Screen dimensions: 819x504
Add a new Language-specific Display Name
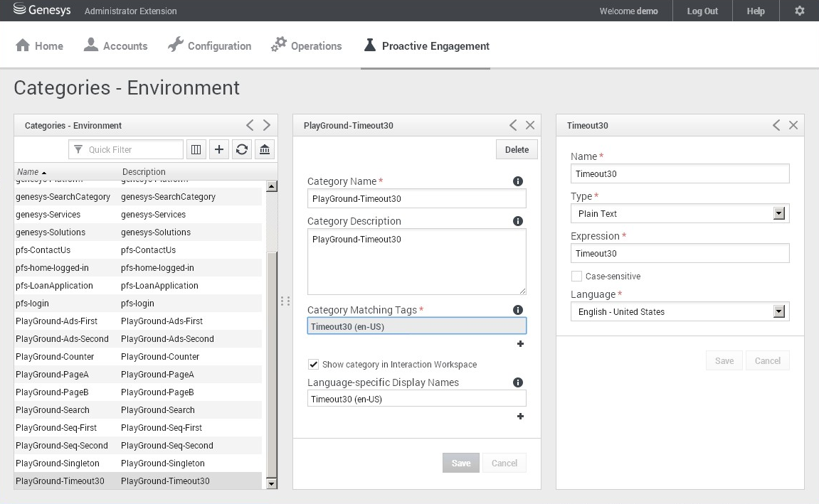520,417
